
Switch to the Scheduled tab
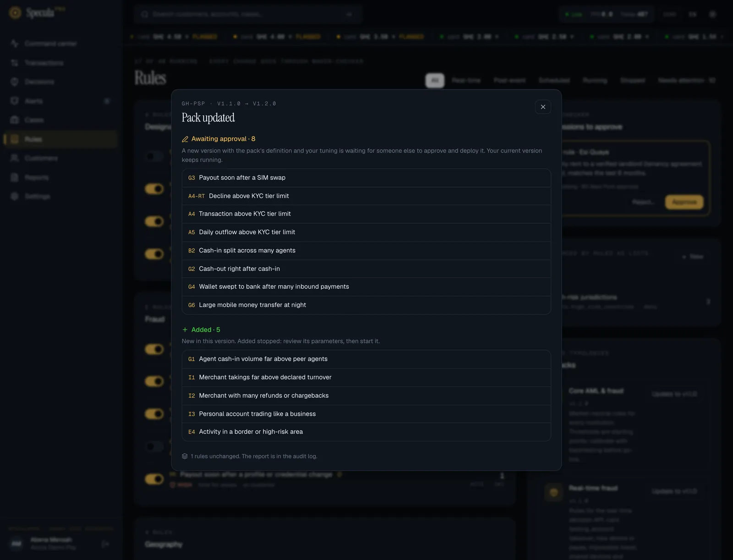554,80
